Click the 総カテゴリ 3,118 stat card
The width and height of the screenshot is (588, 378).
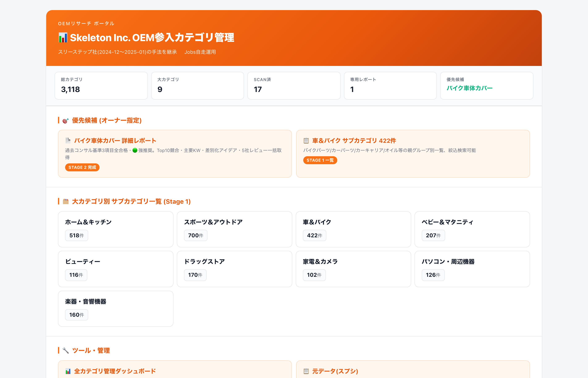(x=101, y=86)
